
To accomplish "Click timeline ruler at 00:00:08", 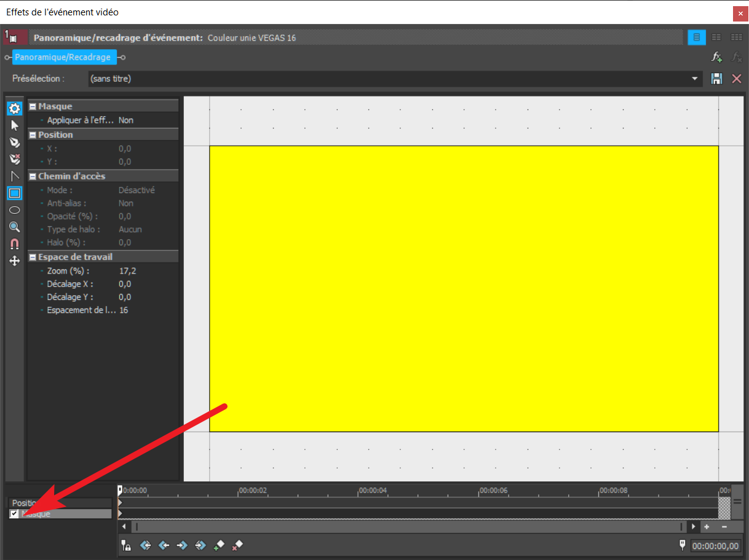I will click(x=613, y=491).
